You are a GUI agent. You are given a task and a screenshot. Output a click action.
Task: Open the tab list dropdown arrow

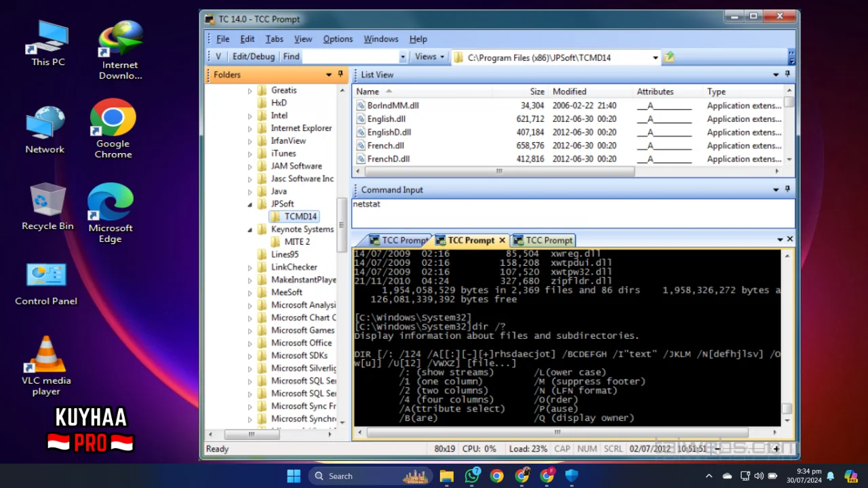click(780, 239)
